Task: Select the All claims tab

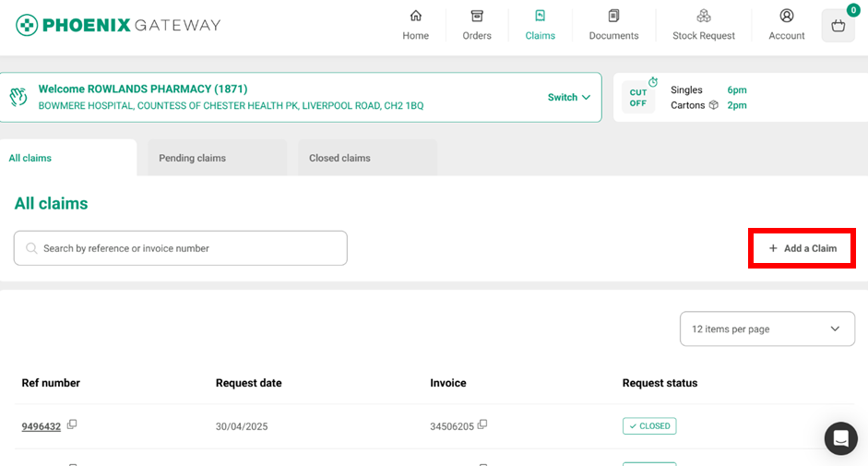Action: (x=30, y=158)
